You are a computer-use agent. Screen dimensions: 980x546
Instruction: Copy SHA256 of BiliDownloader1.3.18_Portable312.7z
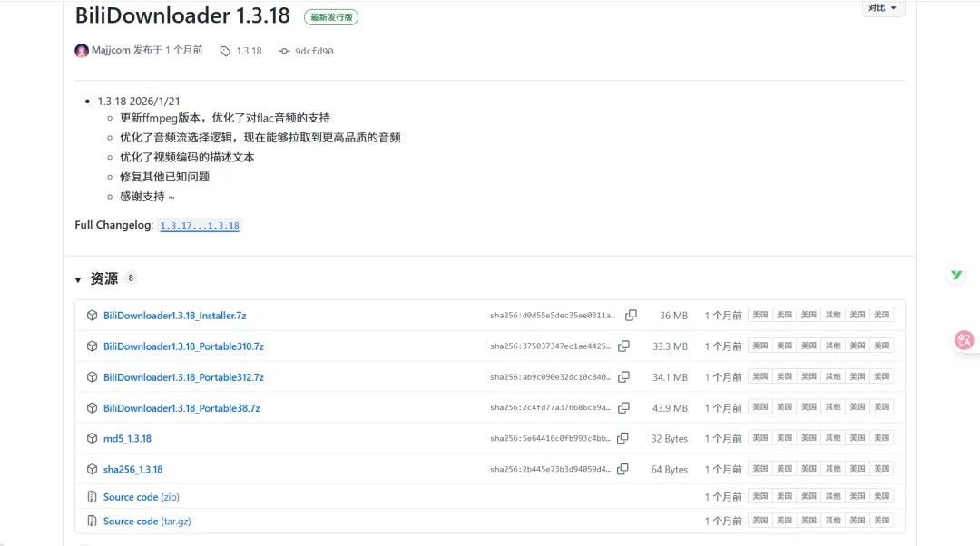click(x=623, y=376)
